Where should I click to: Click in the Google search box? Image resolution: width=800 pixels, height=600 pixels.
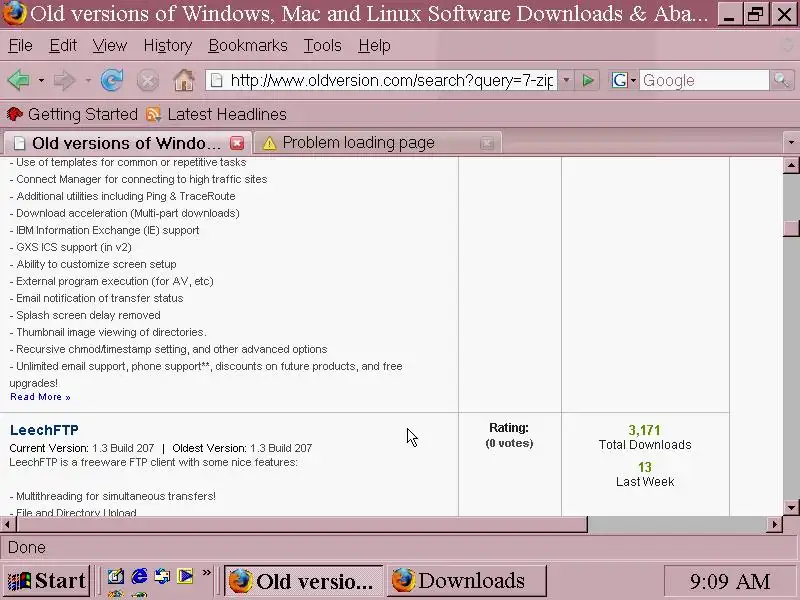point(704,80)
